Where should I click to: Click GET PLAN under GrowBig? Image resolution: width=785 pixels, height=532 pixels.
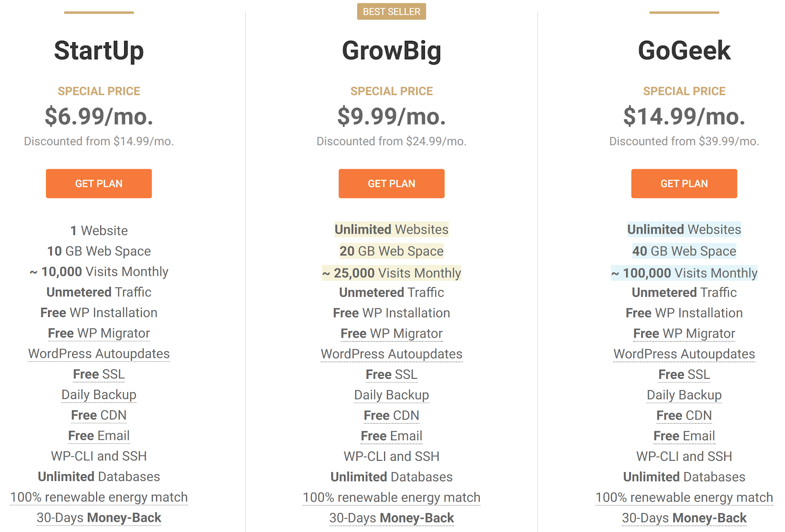pos(392,184)
